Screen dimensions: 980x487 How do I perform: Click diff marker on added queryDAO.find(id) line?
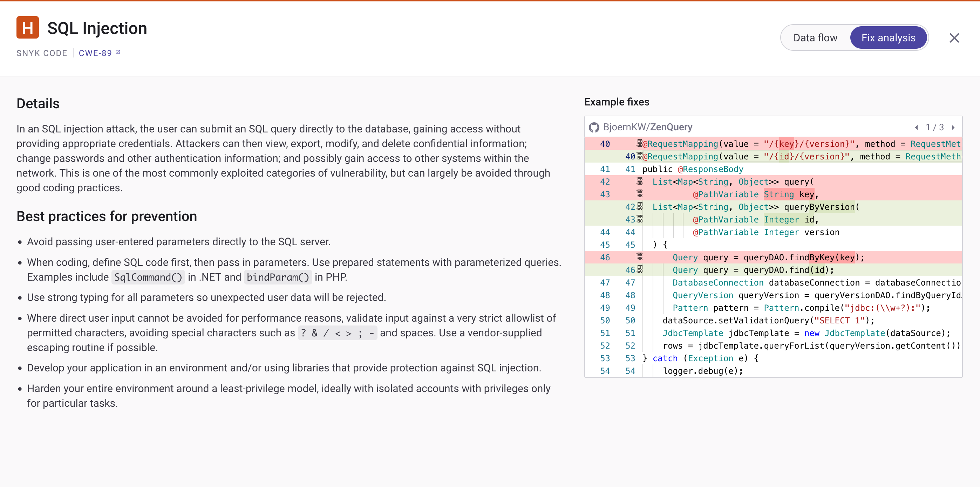(x=640, y=269)
